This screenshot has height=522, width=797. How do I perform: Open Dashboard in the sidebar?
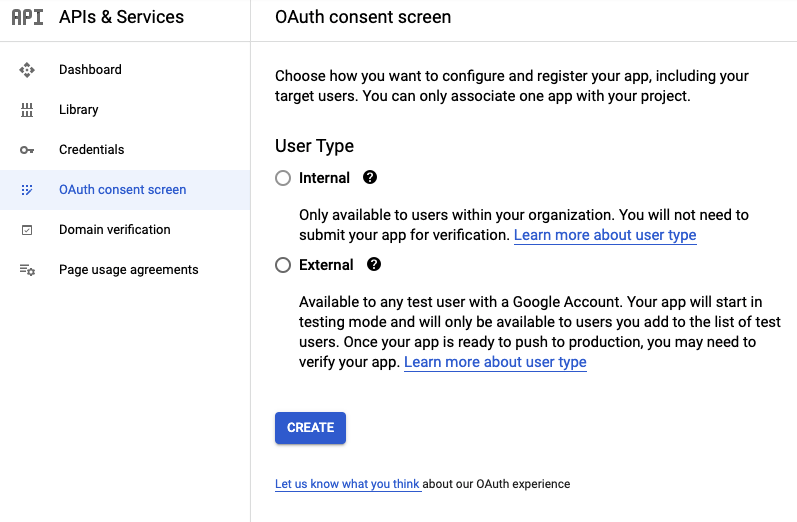pos(125,70)
